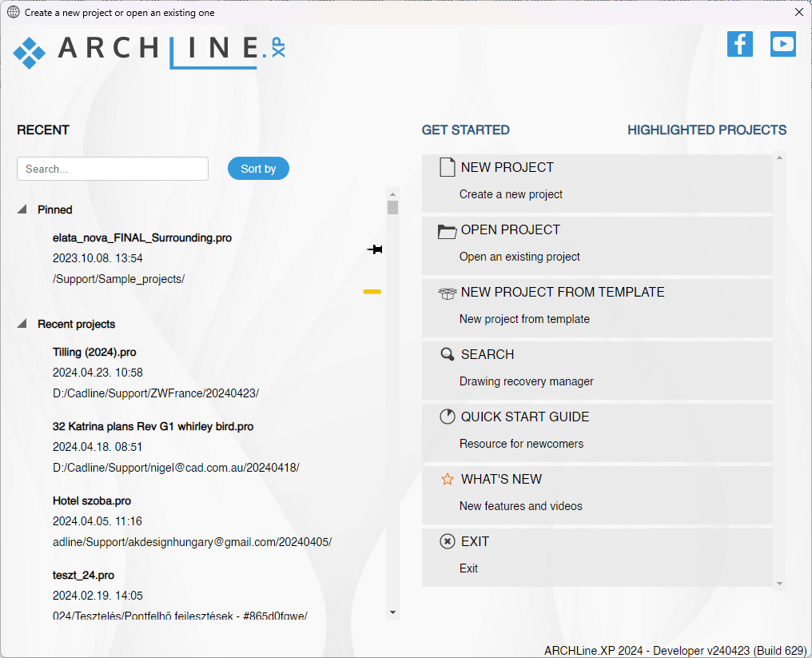Click path with nigel@cad.com.au

pos(176,468)
